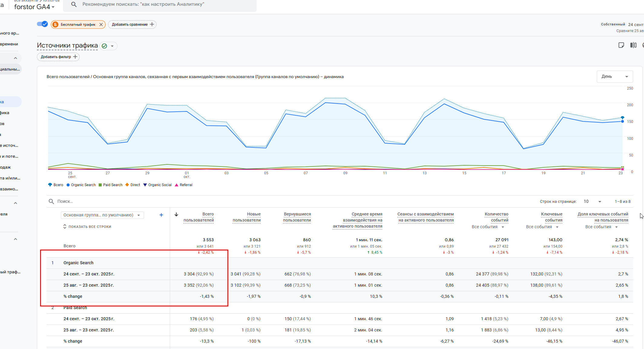This screenshot has height=349, width=644.
Task: Click the compare columns icon at top right
Action: coord(633,45)
